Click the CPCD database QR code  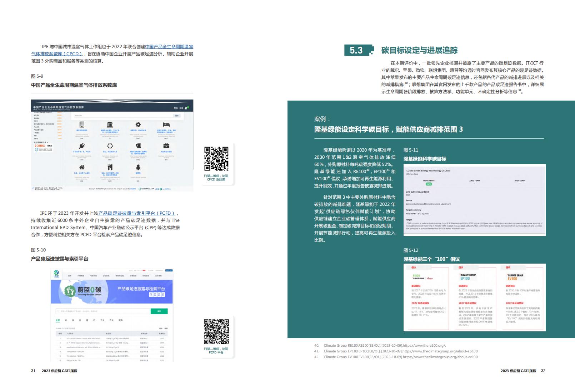[216, 159]
